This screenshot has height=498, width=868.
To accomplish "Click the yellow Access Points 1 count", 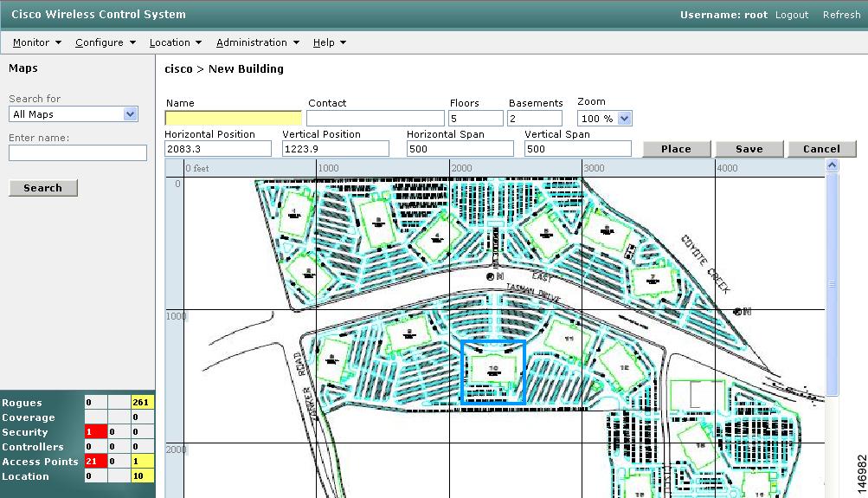I will pos(142,461).
